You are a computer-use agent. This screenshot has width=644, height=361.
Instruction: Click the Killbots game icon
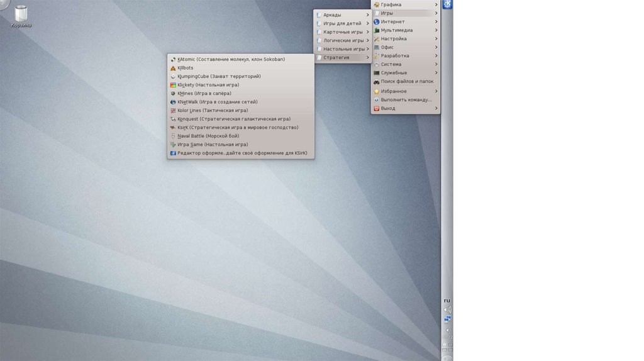(173, 68)
